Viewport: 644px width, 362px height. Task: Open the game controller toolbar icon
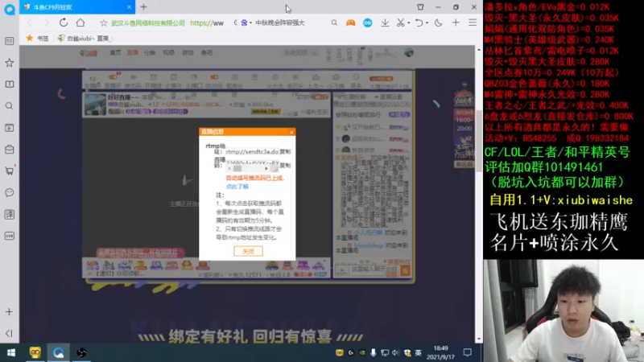click(350, 23)
